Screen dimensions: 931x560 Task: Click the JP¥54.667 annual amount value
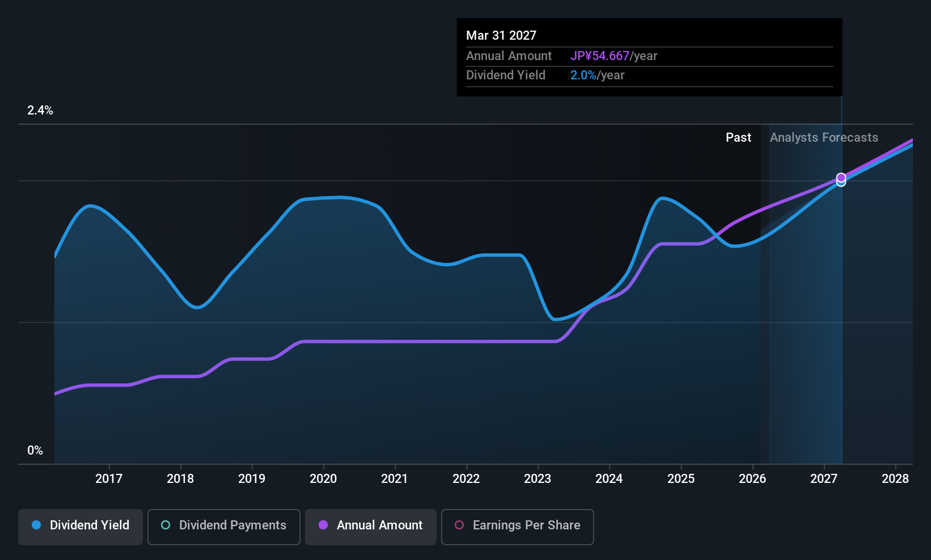point(600,56)
